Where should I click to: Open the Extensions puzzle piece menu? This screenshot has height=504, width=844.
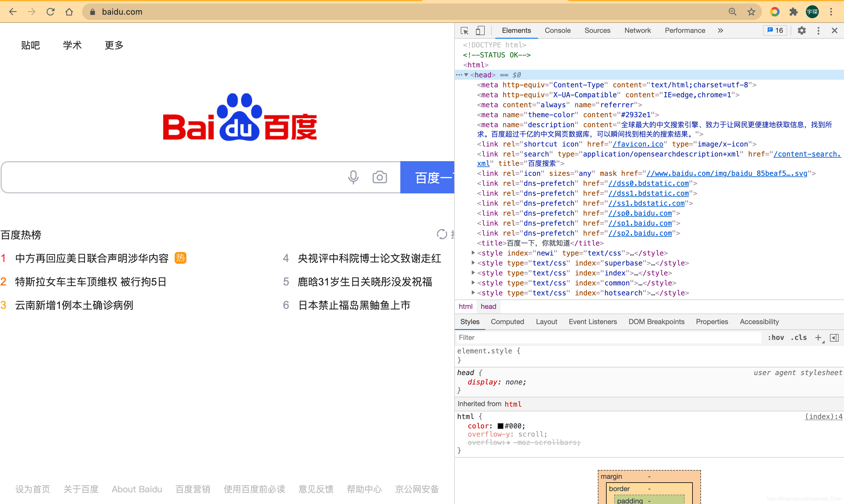793,12
